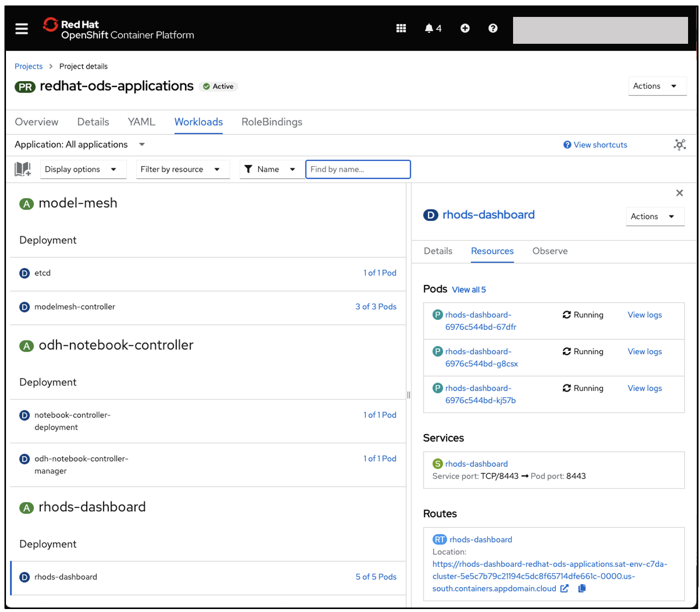Click the model-mesh application A icon
700x612 pixels.
click(26, 204)
